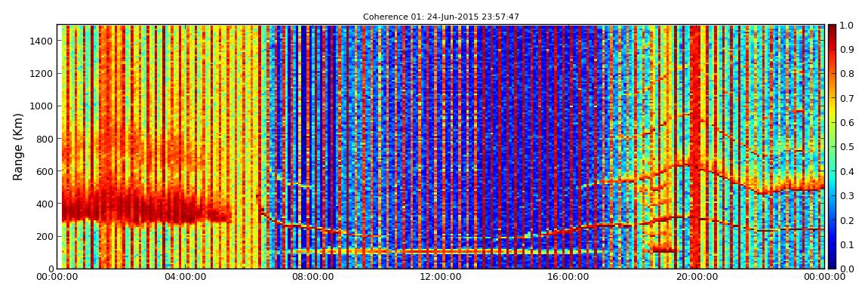Click the y-axis tick label "800"
This screenshot has width=868, height=307.
[45, 139]
